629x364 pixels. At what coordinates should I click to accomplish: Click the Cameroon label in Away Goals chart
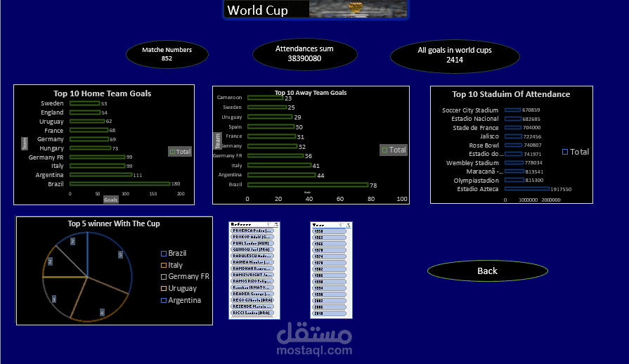click(229, 98)
